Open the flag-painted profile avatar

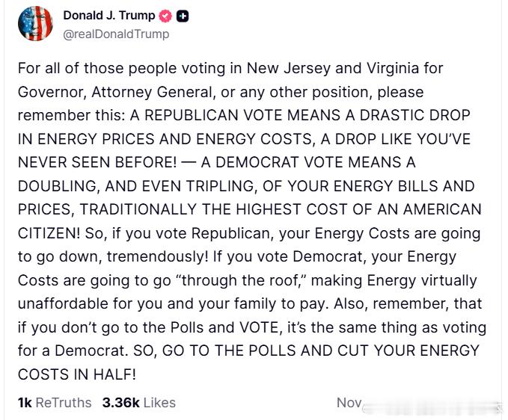point(35,24)
